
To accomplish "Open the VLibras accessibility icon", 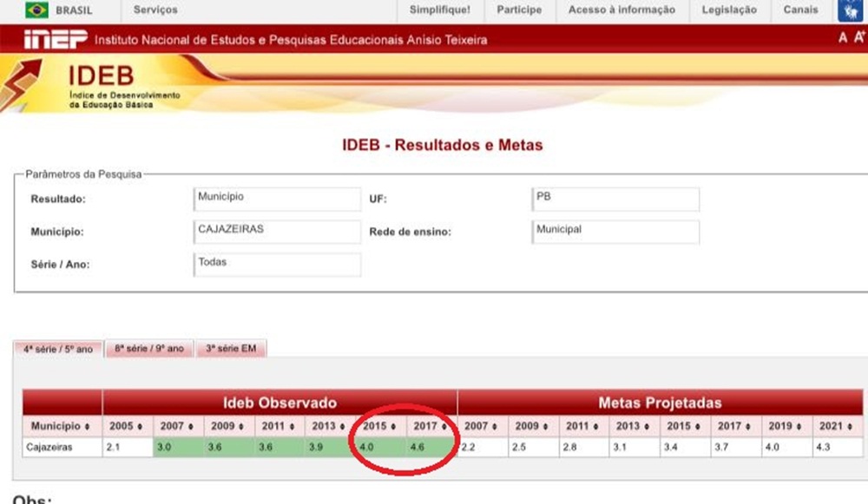I will (x=850, y=10).
